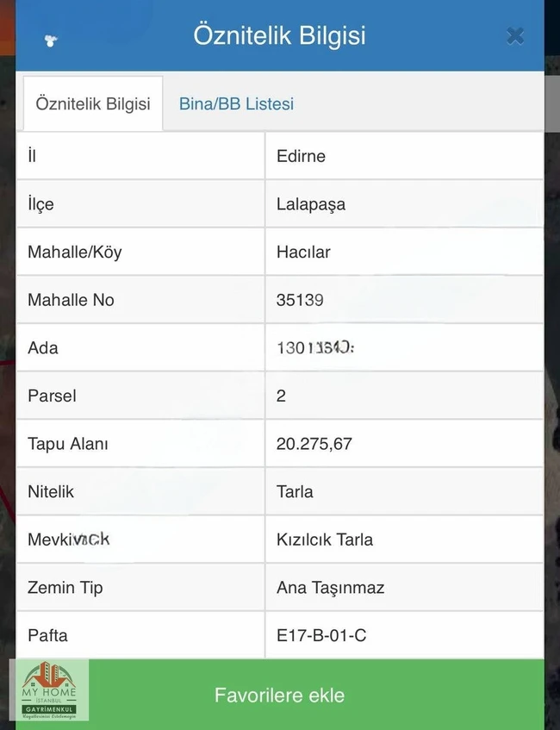560x730 pixels.
Task: Select the Öznitelik Bilgisi tab
Action: (x=93, y=103)
